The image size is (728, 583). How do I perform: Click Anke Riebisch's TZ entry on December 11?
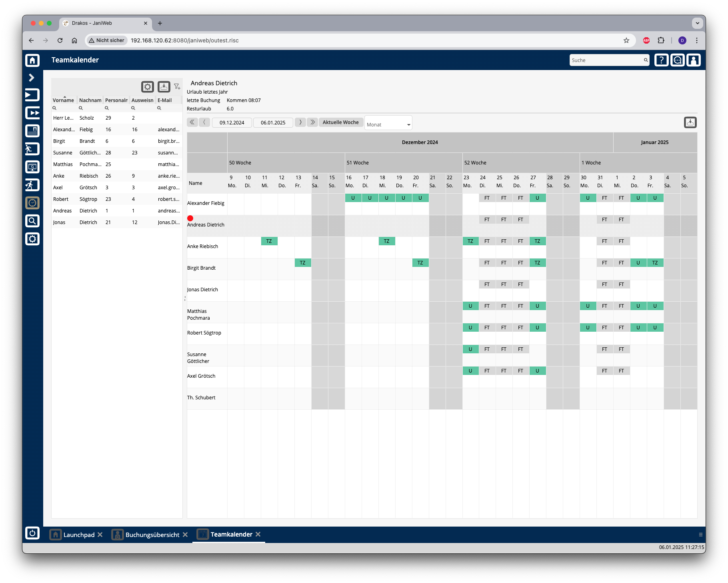pyautogui.click(x=269, y=241)
